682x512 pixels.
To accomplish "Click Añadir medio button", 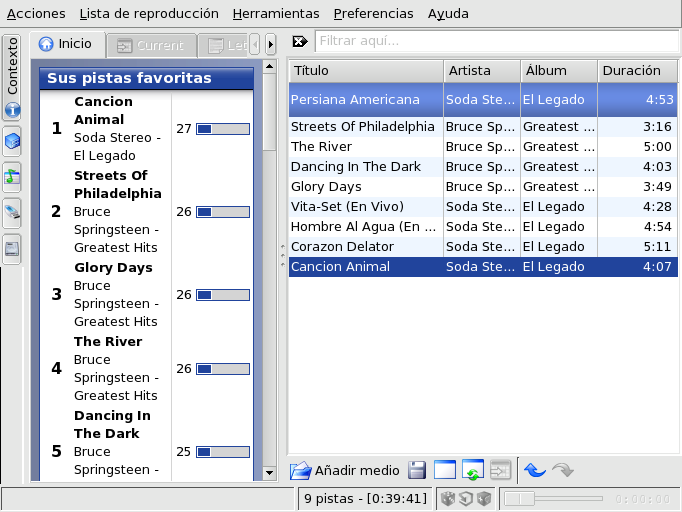I will tap(345, 471).
